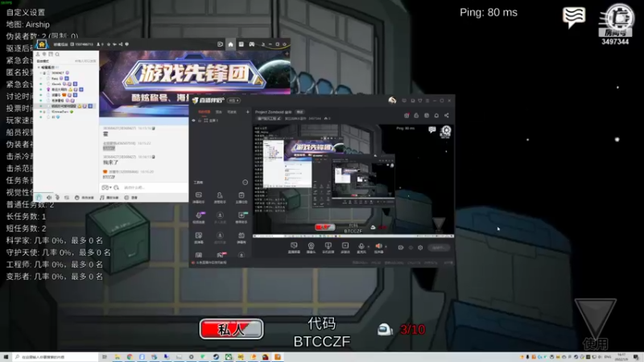Open toolbox tool with purple badge

click(199, 217)
